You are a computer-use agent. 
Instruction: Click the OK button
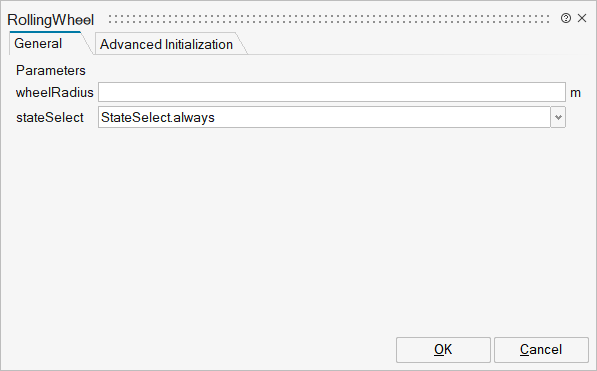pyautogui.click(x=443, y=350)
